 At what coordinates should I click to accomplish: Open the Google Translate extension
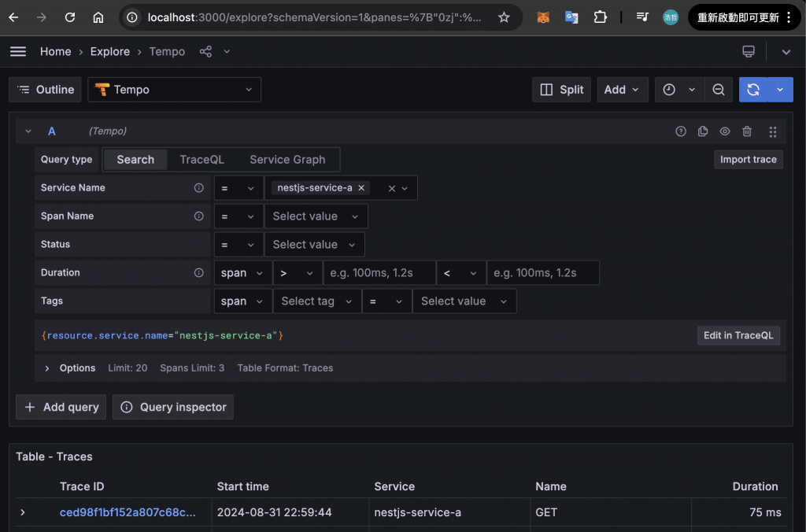pos(571,17)
